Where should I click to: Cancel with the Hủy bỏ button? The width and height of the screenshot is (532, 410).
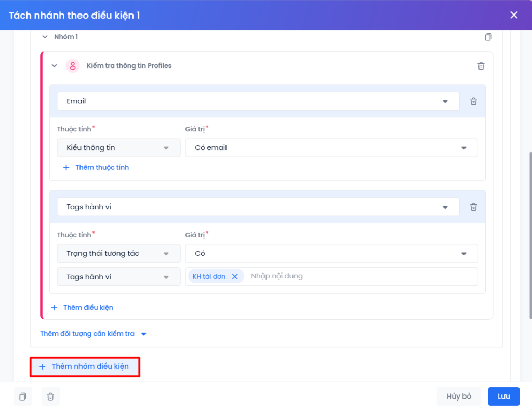coord(459,396)
